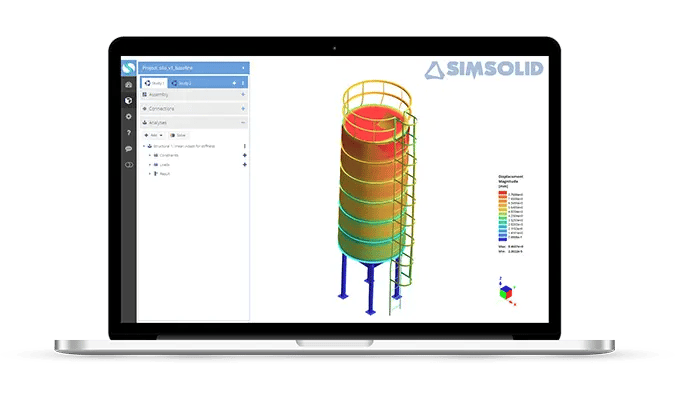Click the red top legend color swatch
675x400 pixels.
(x=502, y=193)
